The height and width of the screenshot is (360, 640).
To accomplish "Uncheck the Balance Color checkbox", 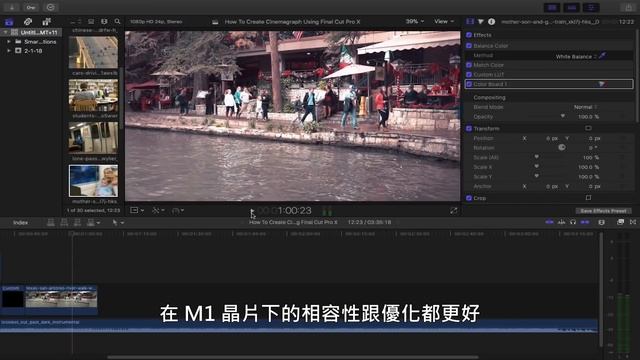I will [469, 46].
